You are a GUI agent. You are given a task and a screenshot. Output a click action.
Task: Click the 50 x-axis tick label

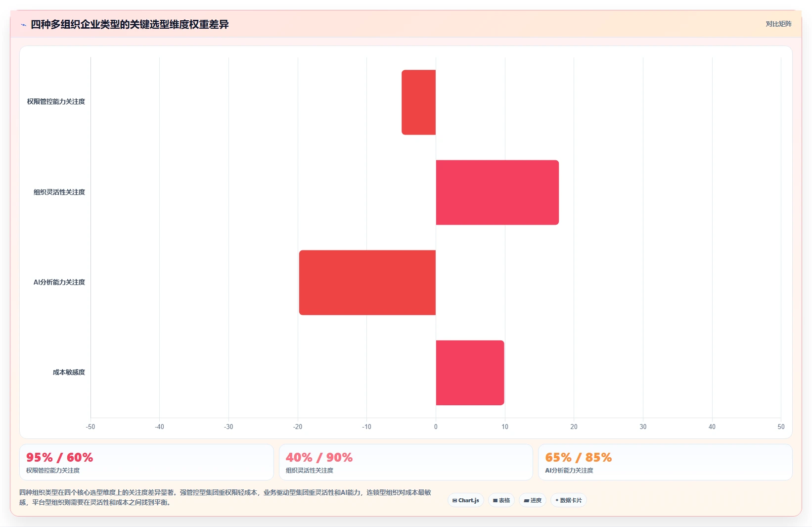[x=781, y=427]
